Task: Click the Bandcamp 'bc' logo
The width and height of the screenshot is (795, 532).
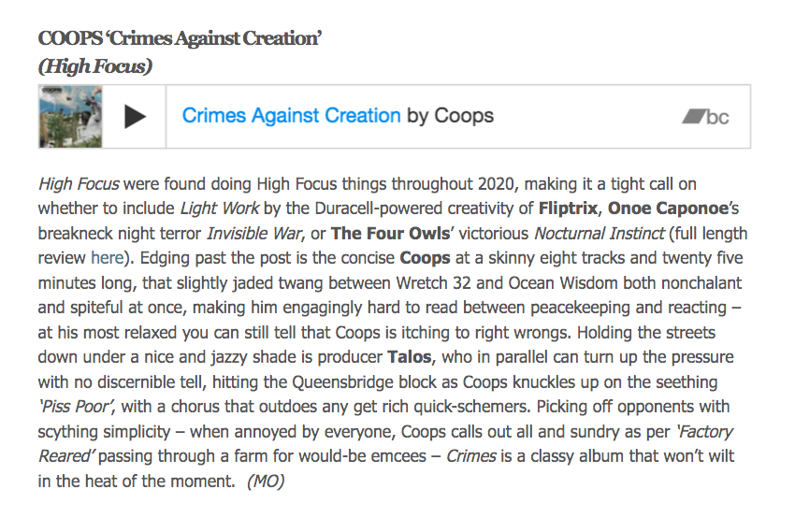Action: tap(705, 117)
